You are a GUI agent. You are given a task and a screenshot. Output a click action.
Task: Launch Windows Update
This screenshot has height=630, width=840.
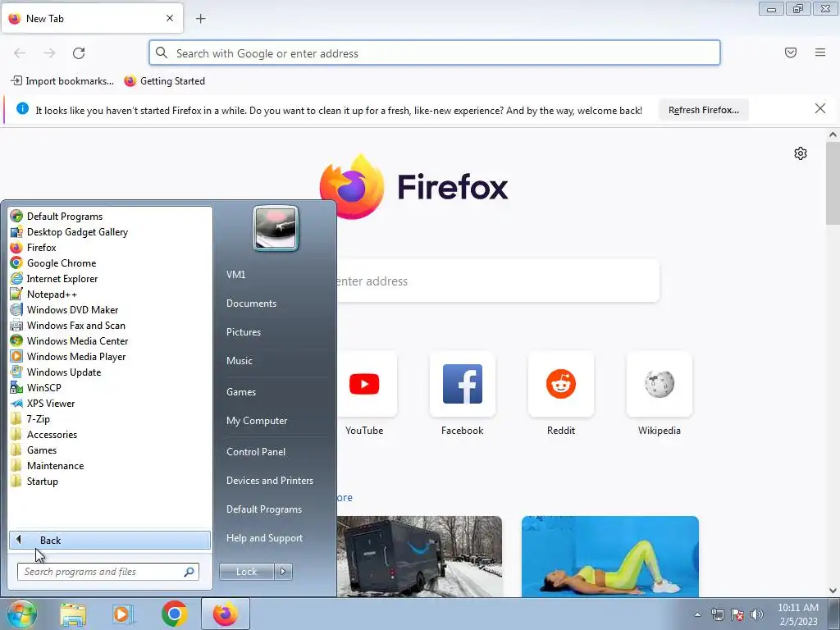(x=110, y=372)
